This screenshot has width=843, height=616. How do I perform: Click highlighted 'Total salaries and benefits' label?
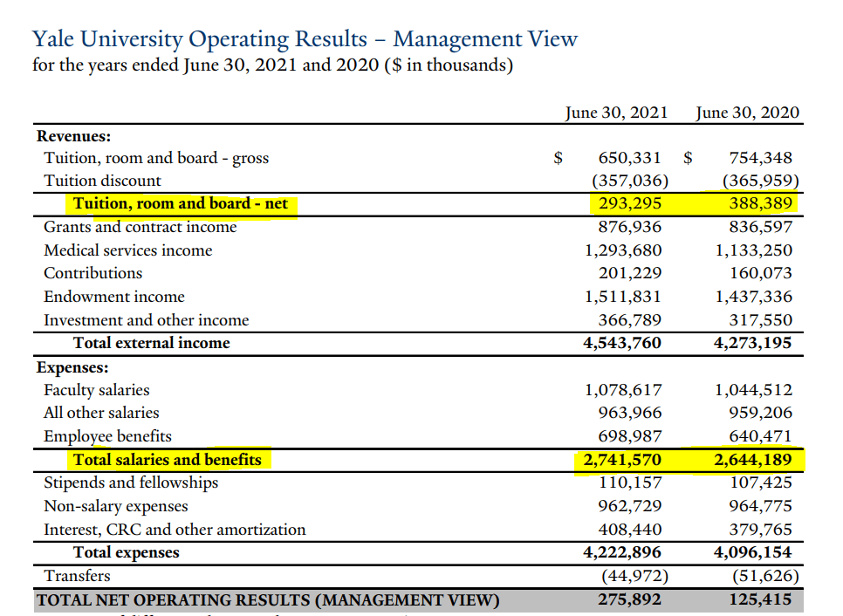(x=168, y=460)
